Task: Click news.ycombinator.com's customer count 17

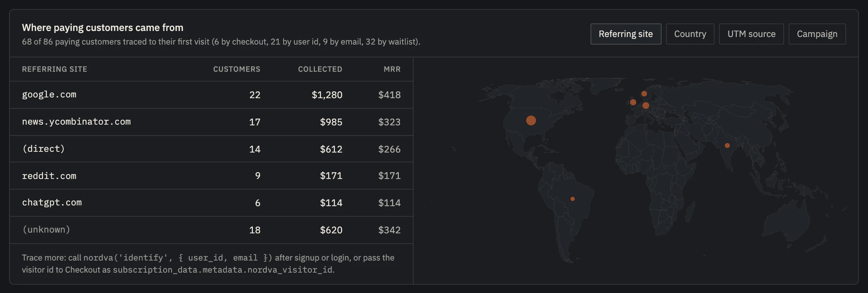Action: 255,122
